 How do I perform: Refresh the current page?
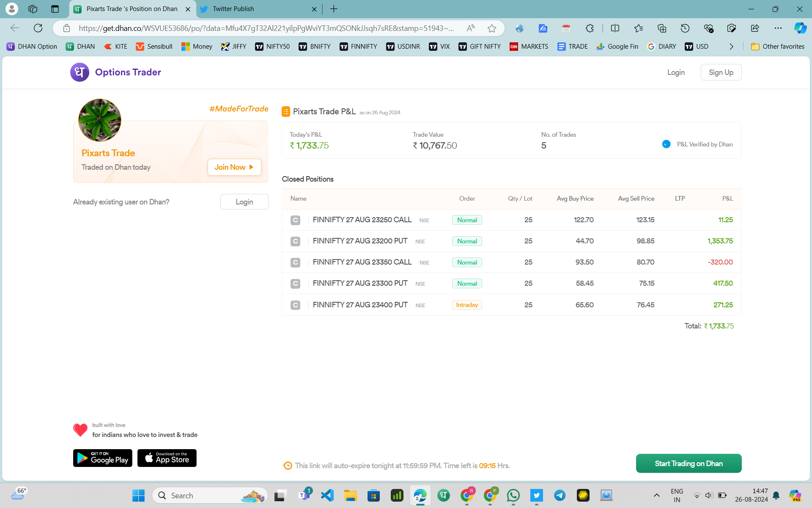[x=38, y=28]
